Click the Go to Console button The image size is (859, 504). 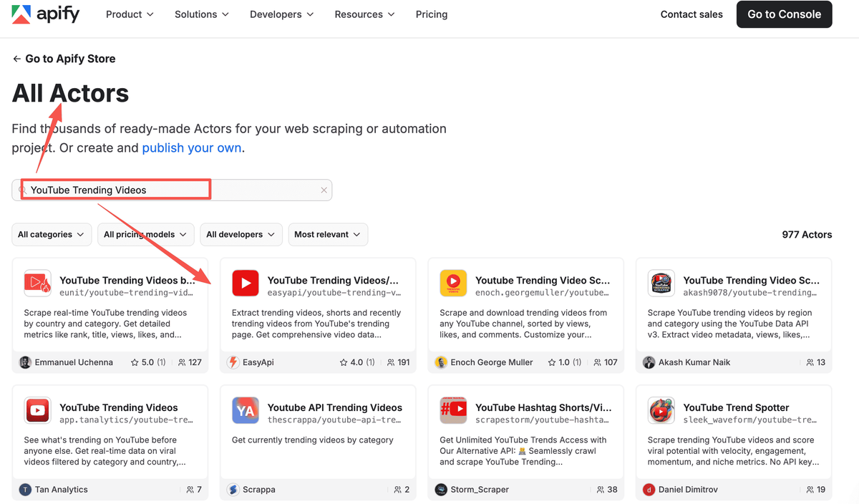click(x=785, y=14)
